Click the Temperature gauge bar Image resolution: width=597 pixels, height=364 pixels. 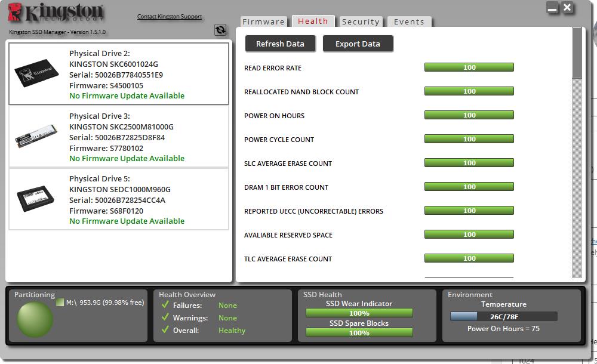[x=503, y=317]
